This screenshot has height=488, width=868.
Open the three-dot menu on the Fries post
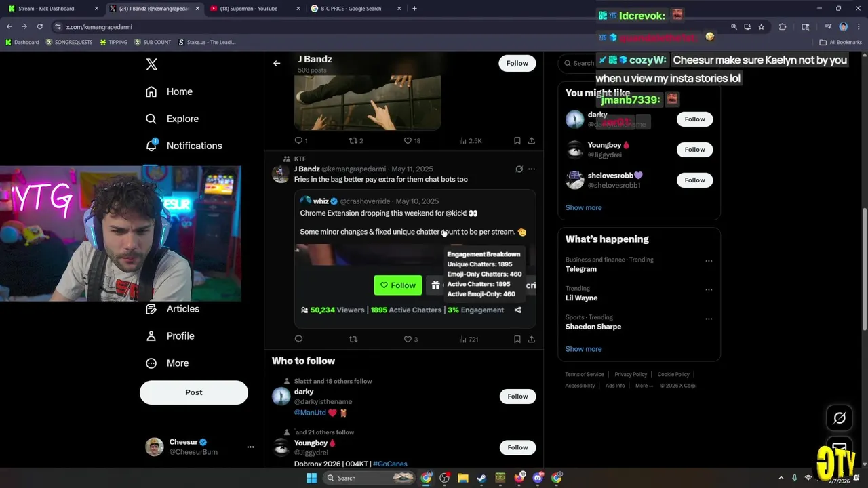pos(532,169)
